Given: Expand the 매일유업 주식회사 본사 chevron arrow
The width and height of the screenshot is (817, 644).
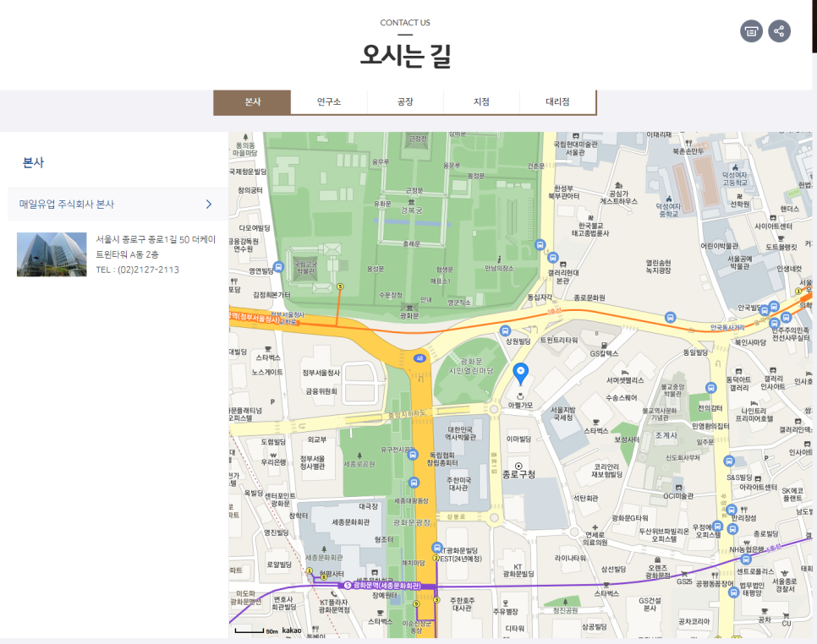Looking at the screenshot, I should tap(209, 204).
